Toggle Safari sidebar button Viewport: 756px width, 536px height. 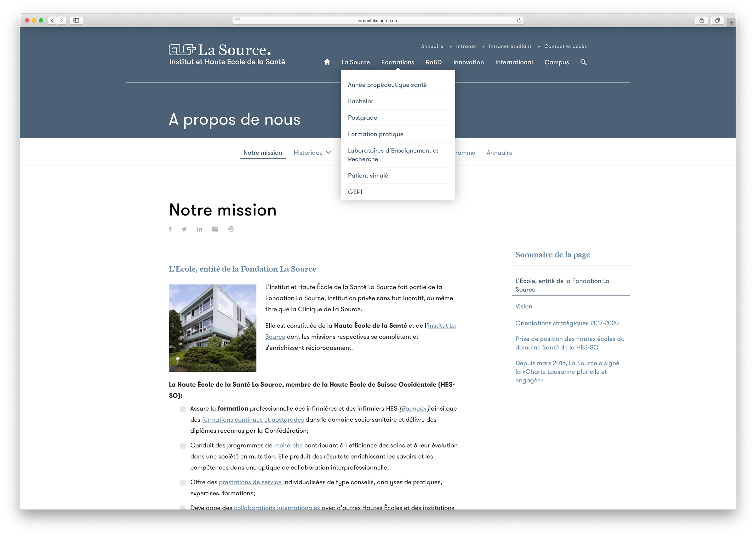[76, 20]
